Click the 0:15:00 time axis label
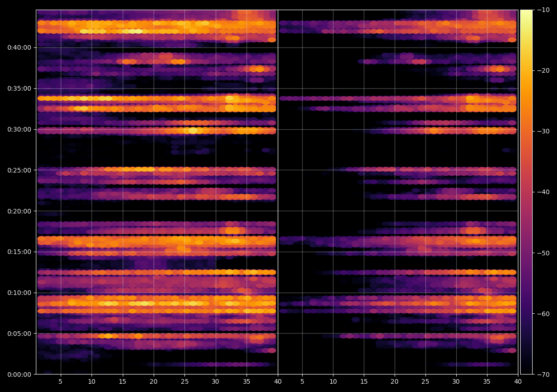The height and width of the screenshot is (392, 557). click(x=19, y=252)
